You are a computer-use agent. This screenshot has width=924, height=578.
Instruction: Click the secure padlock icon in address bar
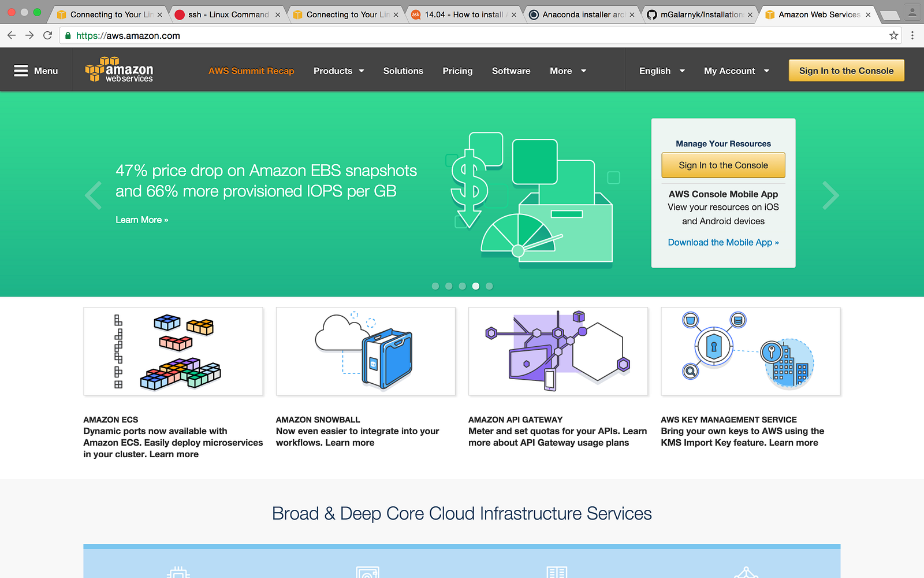[x=68, y=35]
